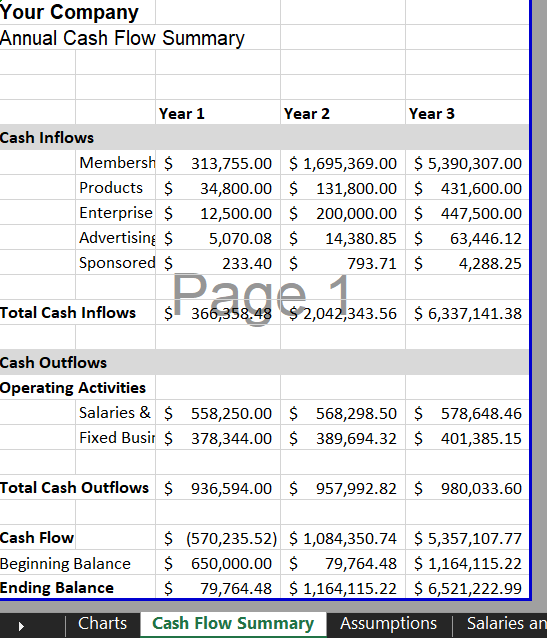The height and width of the screenshot is (638, 547).
Task: Click the Year 1 column header cell
Action: click(x=218, y=112)
